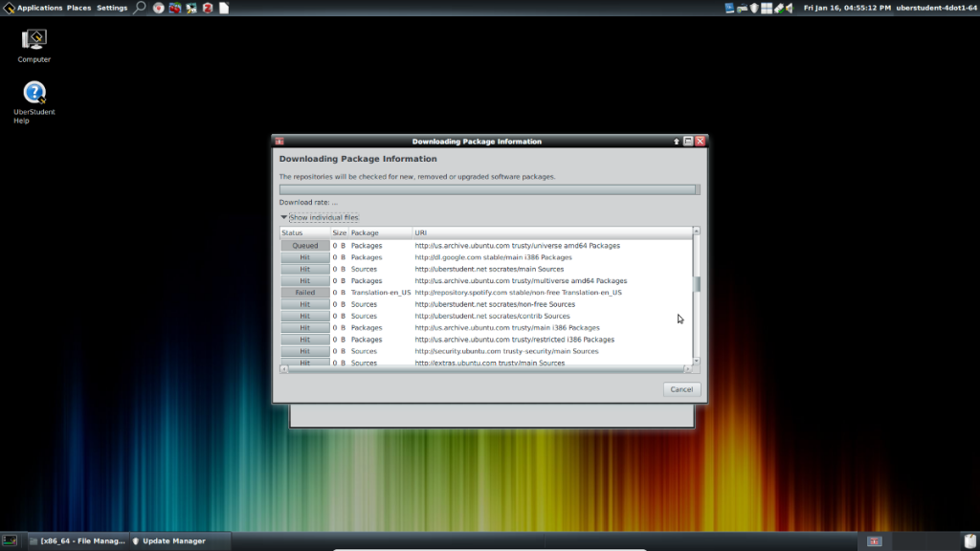Click the show desktop icon in bottom panel
The width and height of the screenshot is (980, 551).
(9, 540)
